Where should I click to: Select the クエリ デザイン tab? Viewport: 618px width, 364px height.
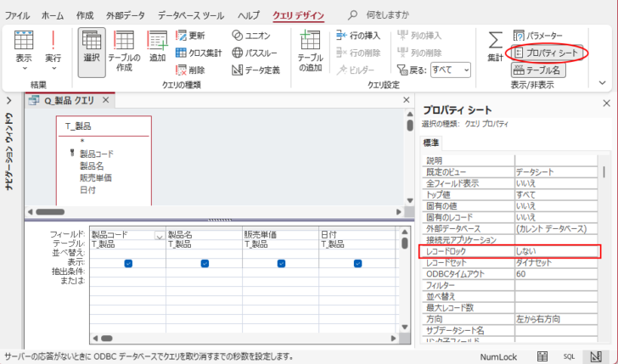tap(298, 16)
